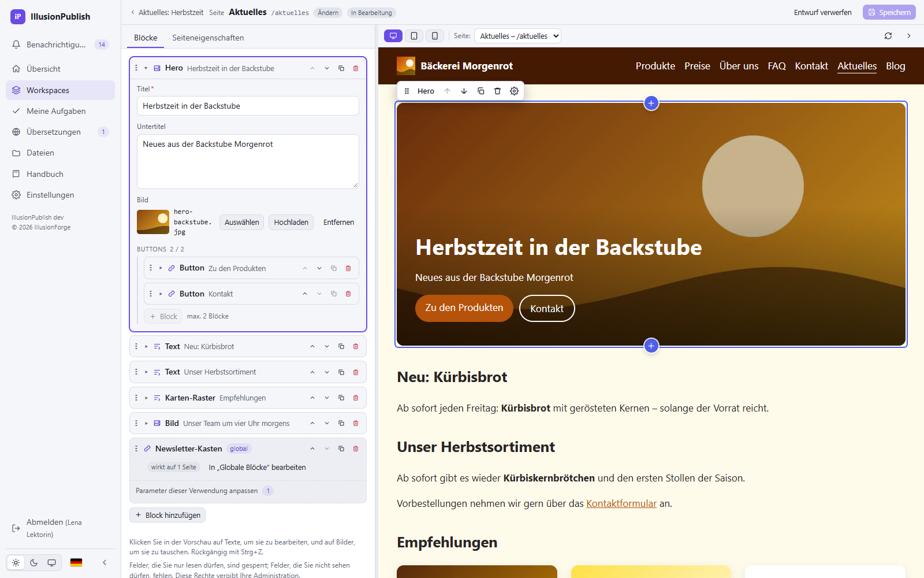This screenshot has height=578, width=924.
Task: Delete the Newsletter-Kasten block
Action: click(356, 449)
